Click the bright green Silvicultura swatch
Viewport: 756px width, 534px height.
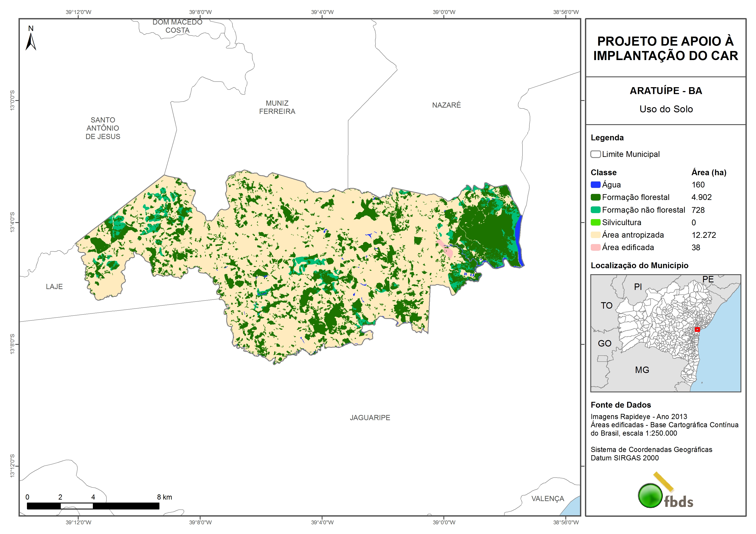tap(595, 222)
